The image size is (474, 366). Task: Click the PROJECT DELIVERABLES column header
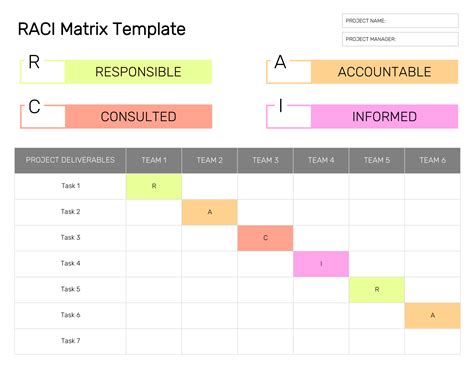point(70,160)
